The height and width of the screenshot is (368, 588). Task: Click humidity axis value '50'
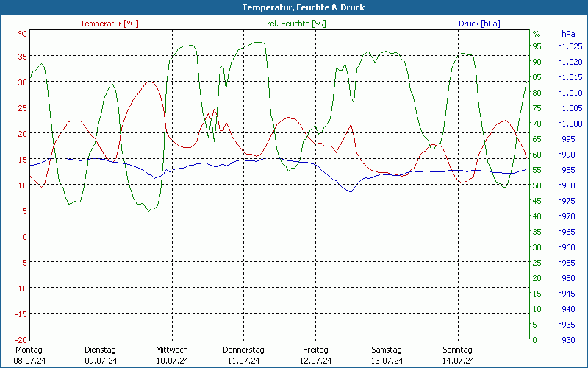(x=537, y=185)
